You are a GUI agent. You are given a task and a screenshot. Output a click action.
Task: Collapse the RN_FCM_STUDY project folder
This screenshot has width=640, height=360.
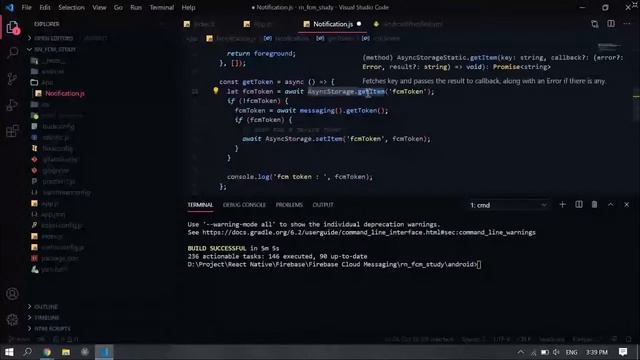pyautogui.click(x=55, y=49)
